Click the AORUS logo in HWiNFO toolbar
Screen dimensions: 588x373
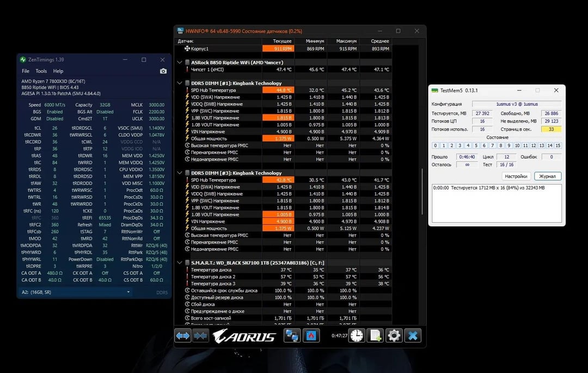coord(244,336)
